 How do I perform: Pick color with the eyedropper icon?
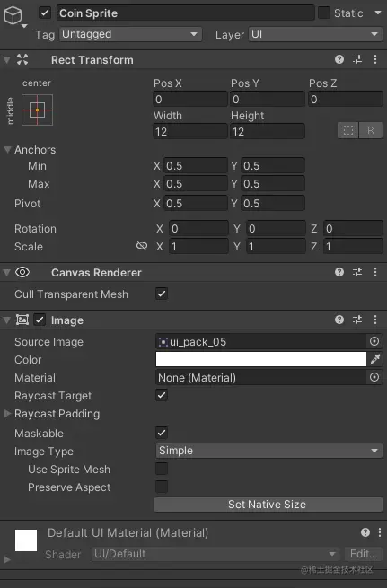click(375, 359)
